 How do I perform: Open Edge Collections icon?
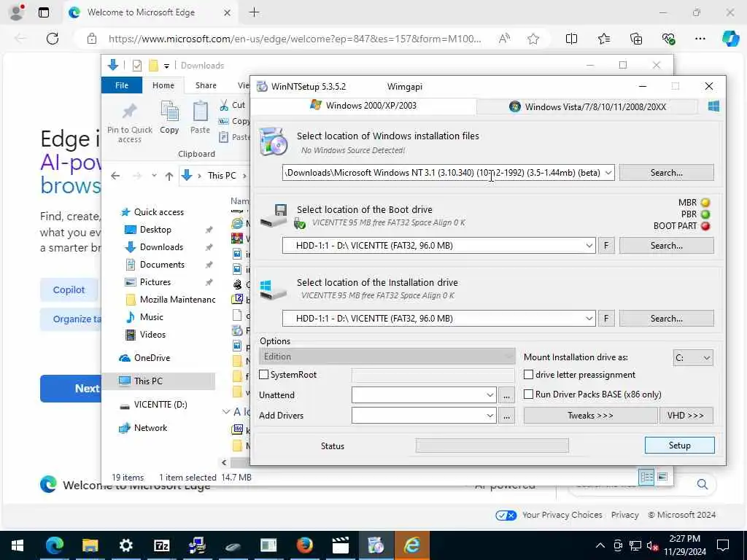(636, 39)
